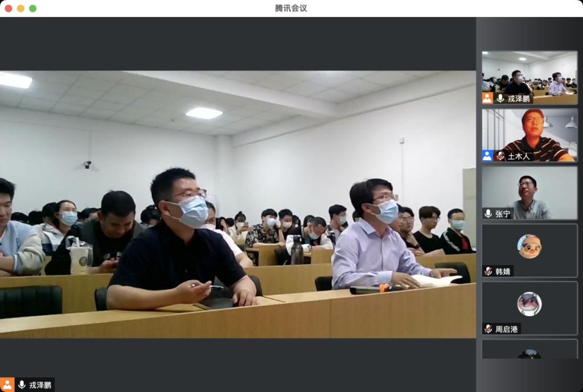The width and height of the screenshot is (583, 392).
Task: Click the orange host avatar icon in main view
Action: click(x=7, y=385)
